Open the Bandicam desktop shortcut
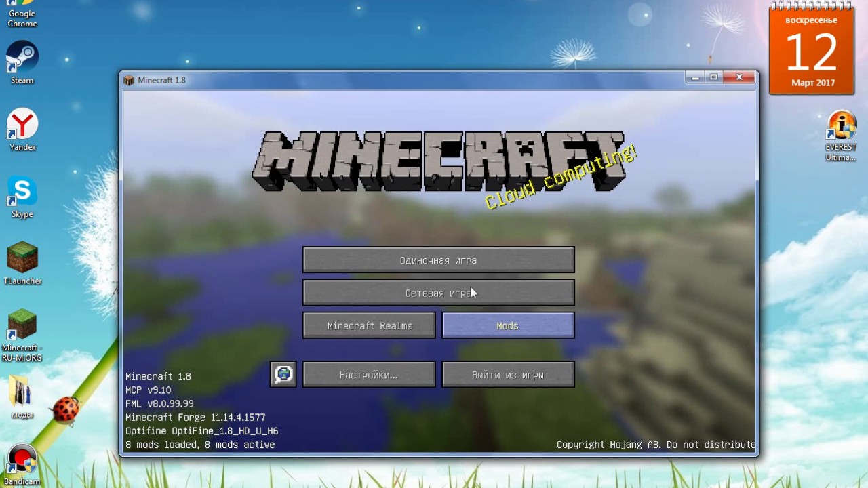868x488 pixels. point(22,464)
